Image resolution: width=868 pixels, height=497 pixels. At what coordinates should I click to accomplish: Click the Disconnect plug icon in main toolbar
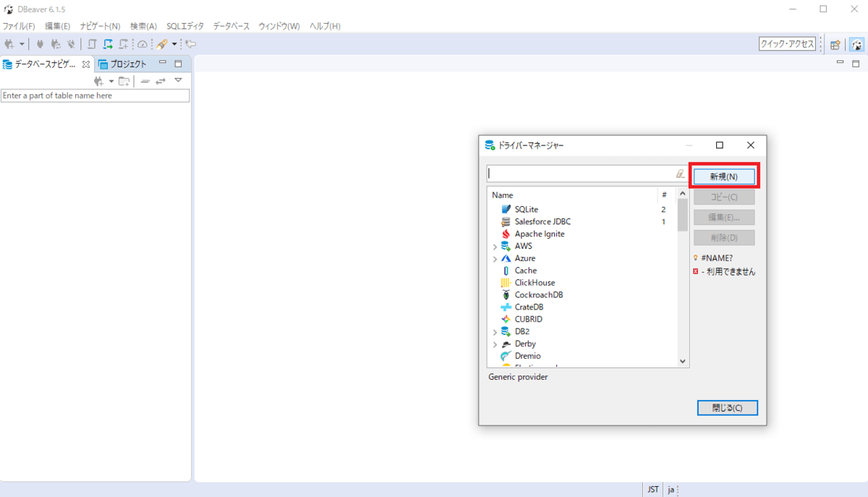coord(71,44)
